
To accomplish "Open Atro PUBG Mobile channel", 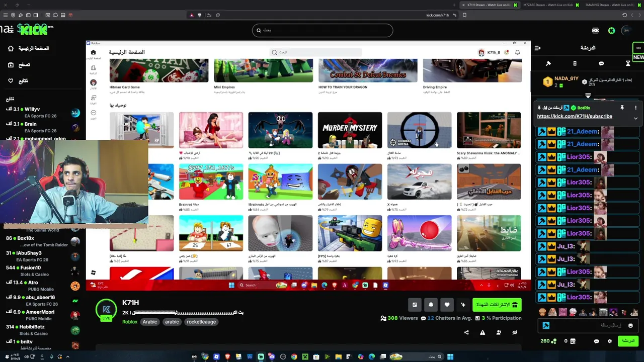I will pos(43,286).
